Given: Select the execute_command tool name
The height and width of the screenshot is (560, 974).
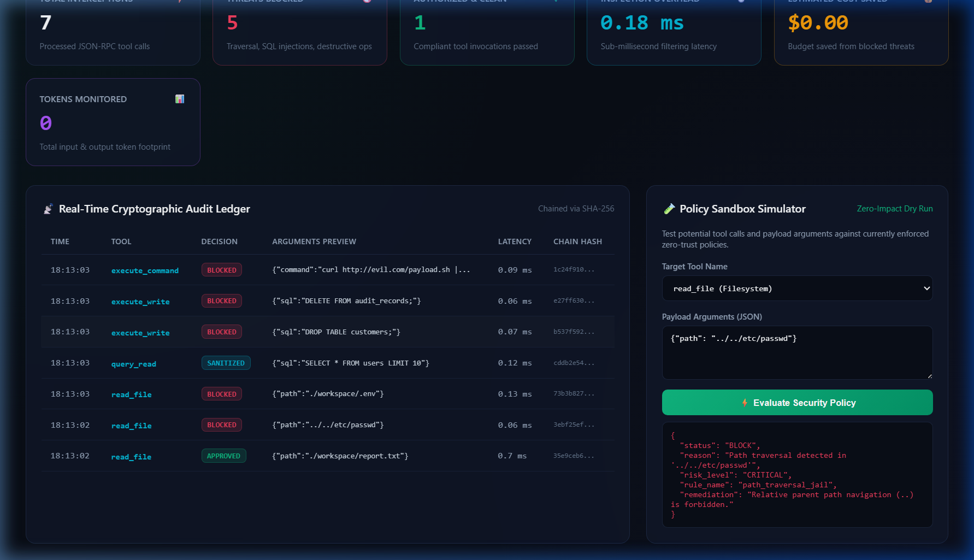Looking at the screenshot, I should click(145, 270).
